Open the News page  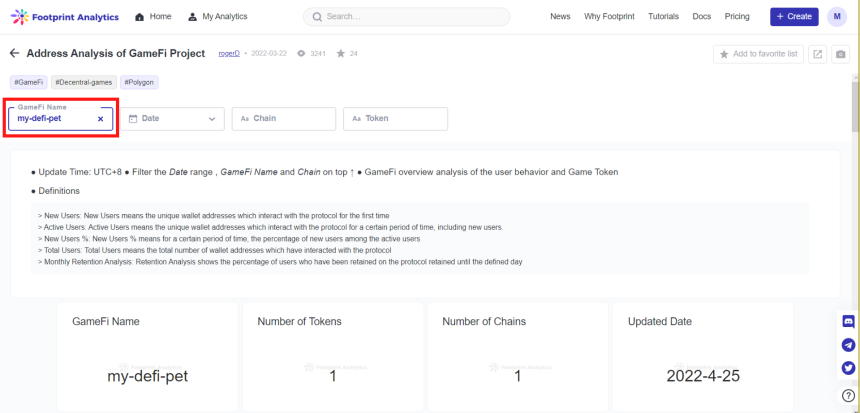(x=560, y=16)
